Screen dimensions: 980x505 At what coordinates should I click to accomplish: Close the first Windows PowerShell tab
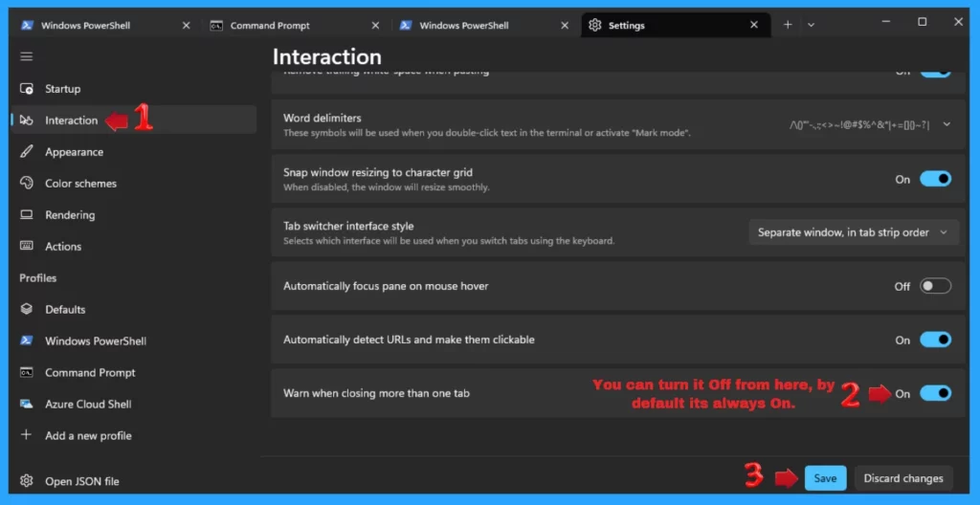pyautogui.click(x=186, y=26)
